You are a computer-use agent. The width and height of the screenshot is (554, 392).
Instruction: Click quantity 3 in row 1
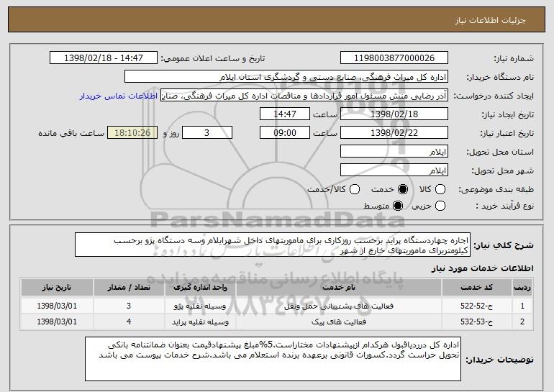point(129,306)
